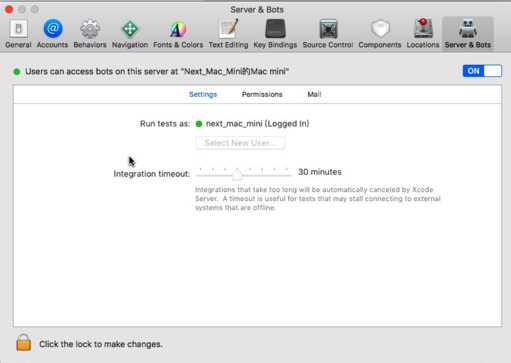Adjust the Integration timeout slider
Viewport: 511px width, 363px height.
237,173
